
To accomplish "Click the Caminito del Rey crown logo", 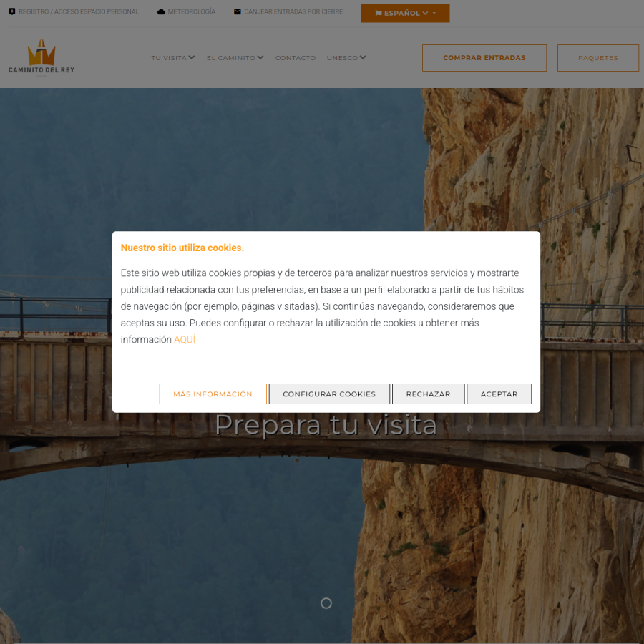I will click(x=42, y=57).
